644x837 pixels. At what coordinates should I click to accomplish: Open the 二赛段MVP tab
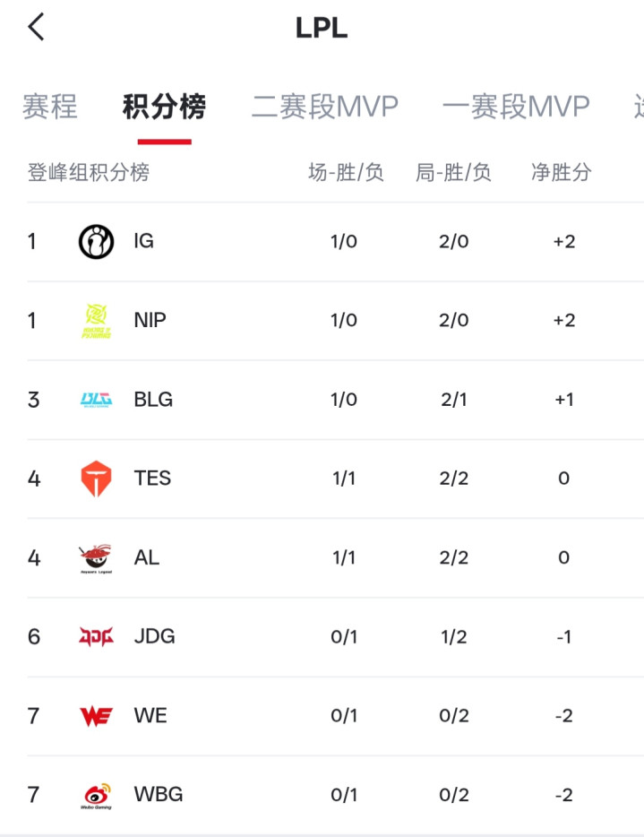tap(324, 107)
